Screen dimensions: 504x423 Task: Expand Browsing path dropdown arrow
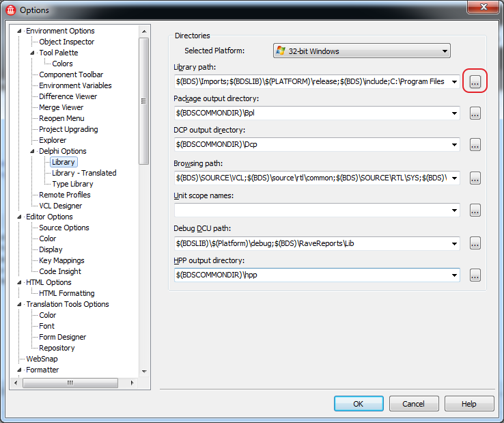(x=454, y=178)
